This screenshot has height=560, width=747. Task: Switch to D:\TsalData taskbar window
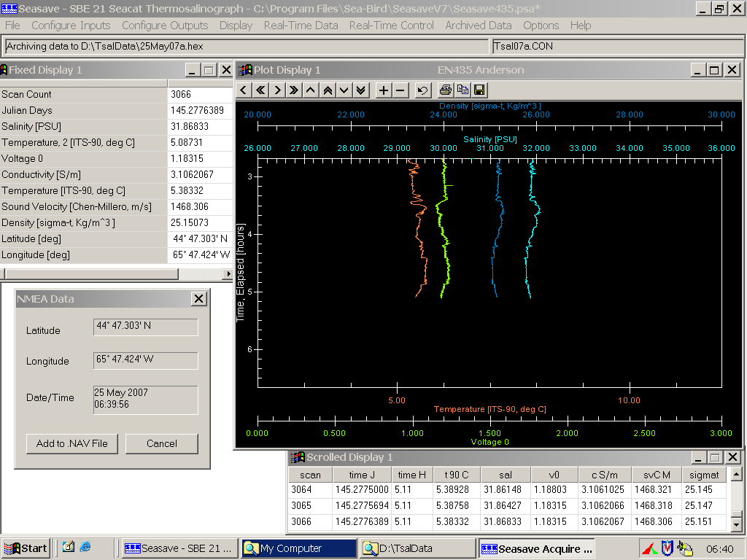click(x=417, y=548)
